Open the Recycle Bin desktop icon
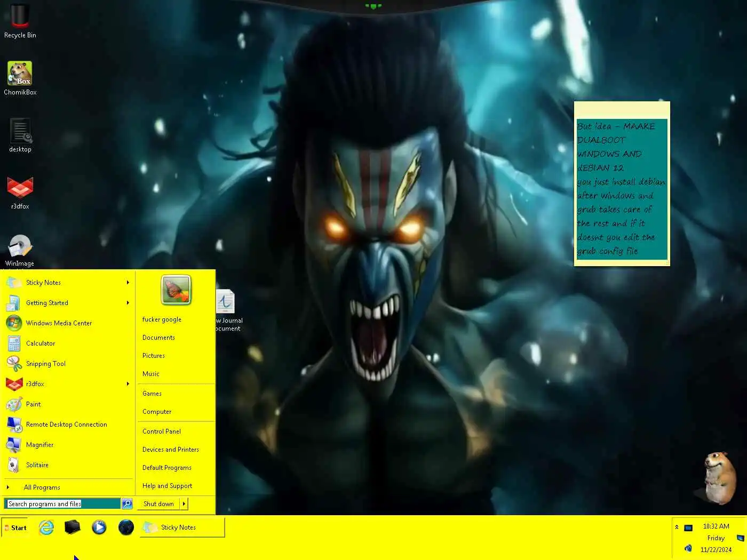Screen dimensions: 747x560 pyautogui.click(x=20, y=21)
